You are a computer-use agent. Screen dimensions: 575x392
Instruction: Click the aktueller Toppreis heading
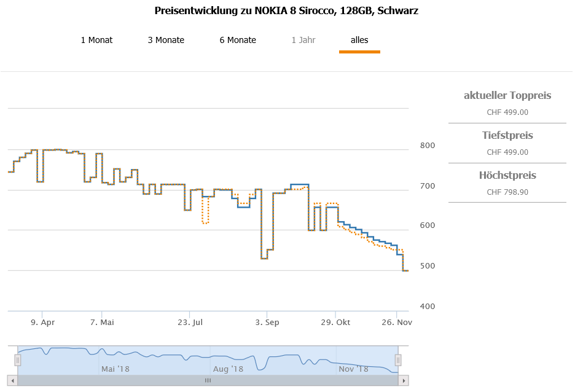click(x=507, y=95)
